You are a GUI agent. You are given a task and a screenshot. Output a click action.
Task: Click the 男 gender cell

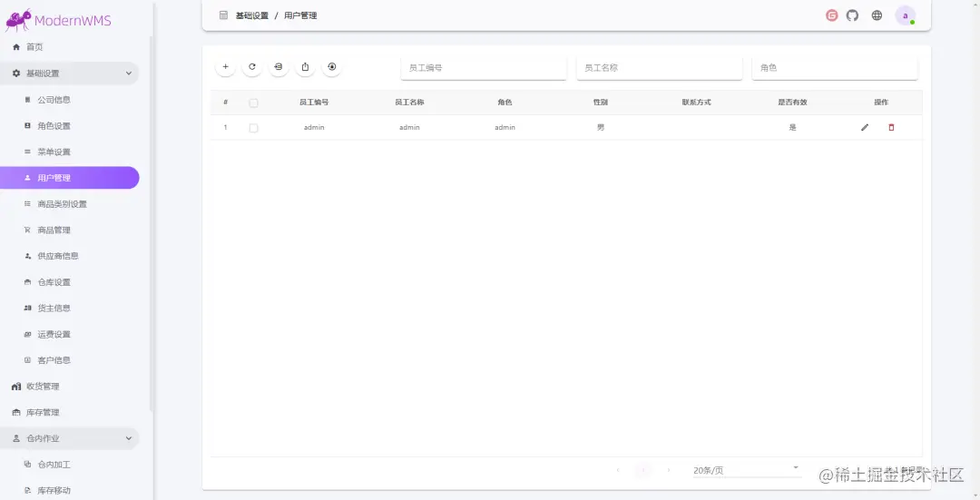coord(601,128)
